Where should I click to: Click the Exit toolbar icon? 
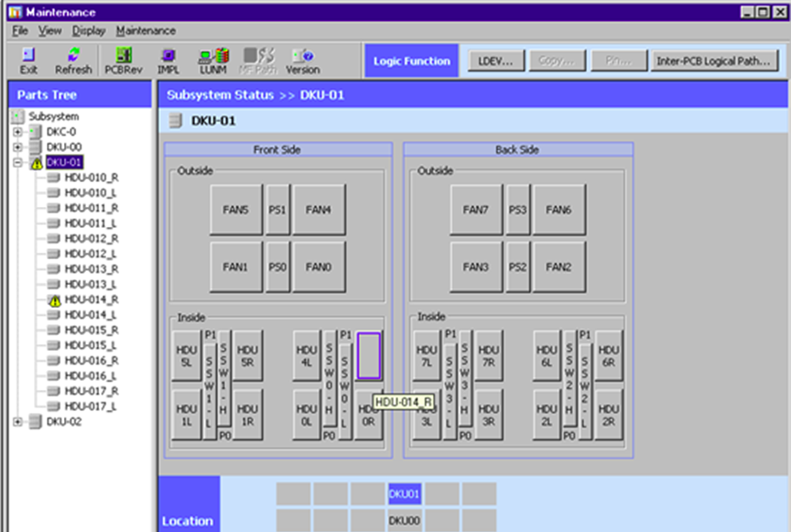tap(28, 60)
